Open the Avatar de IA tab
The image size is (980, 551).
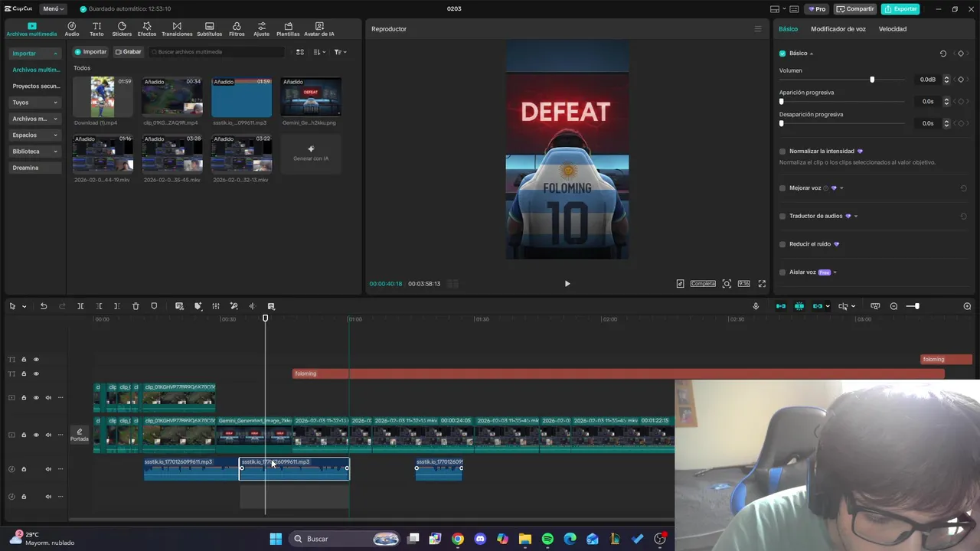click(x=319, y=29)
